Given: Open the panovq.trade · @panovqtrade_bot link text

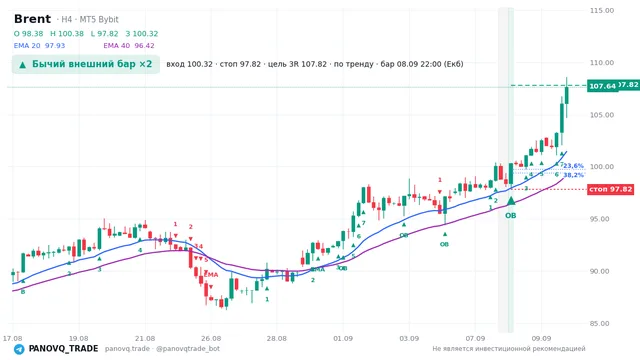Looking at the screenshot, I should point(162,349).
